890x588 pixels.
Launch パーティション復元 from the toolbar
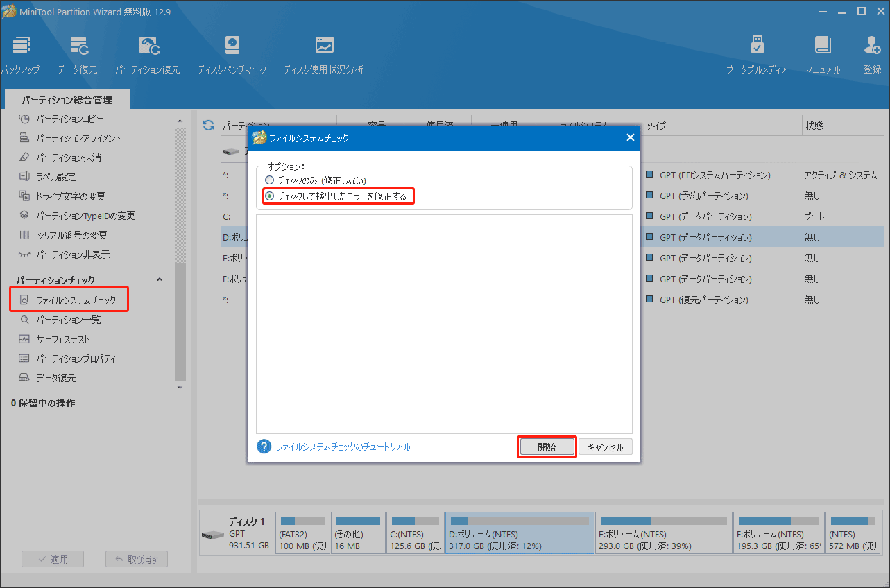[x=148, y=55]
